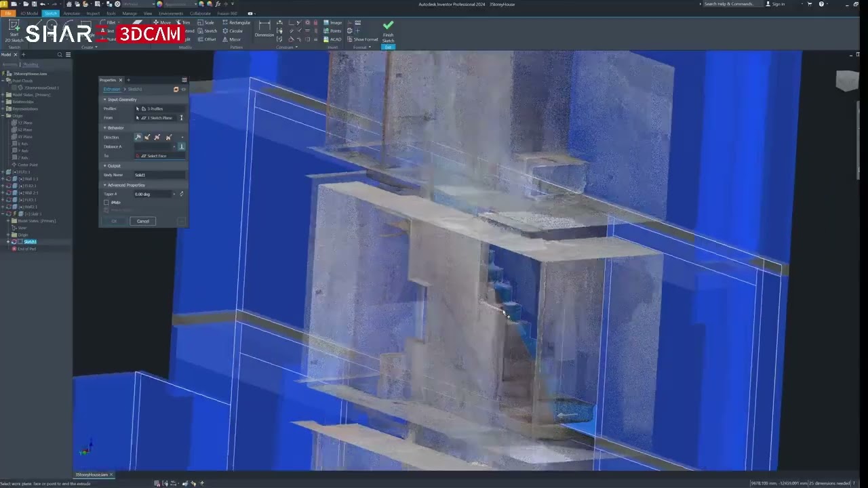
Task: Save file from quick access toolbar
Action: (34, 4)
